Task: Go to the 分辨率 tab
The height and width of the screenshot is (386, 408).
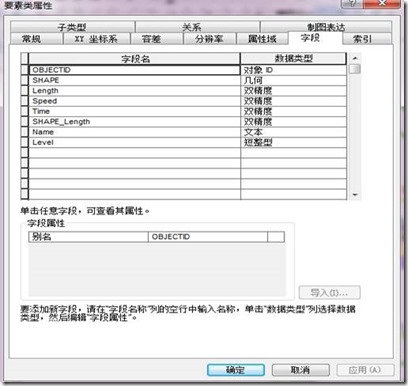Action: [x=209, y=39]
